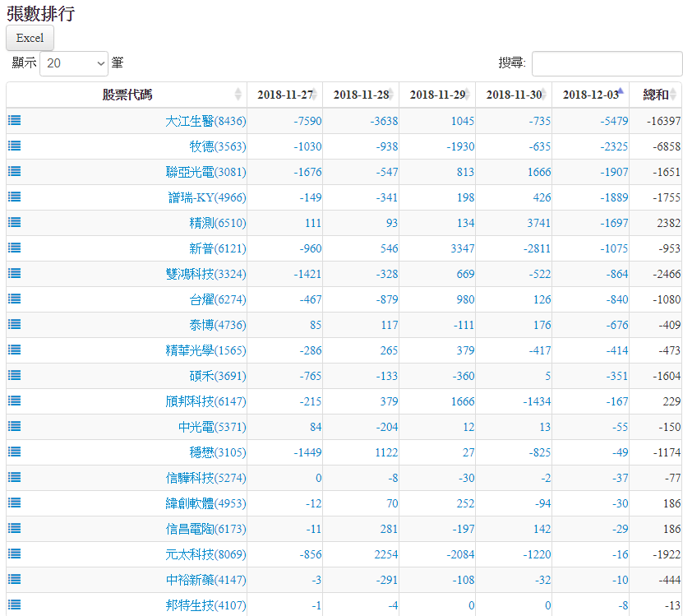Click list icon beside 元太科技(8069) row

[x=15, y=553]
